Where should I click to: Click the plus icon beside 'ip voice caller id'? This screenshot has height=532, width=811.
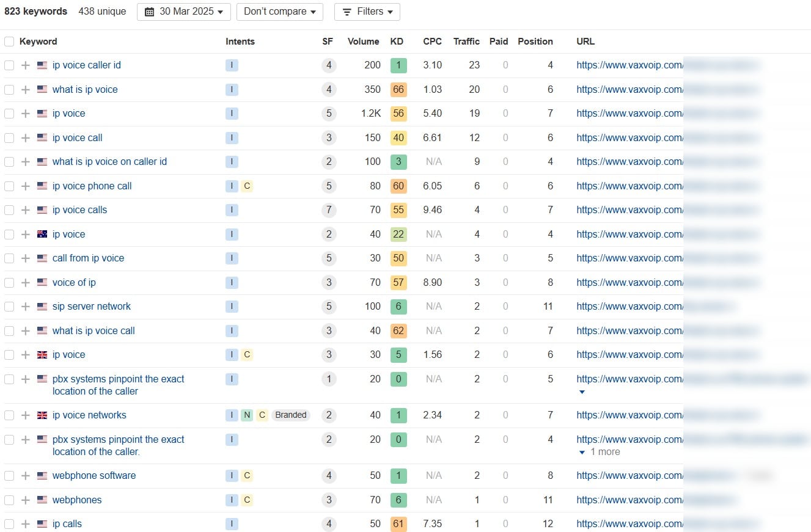25,65
